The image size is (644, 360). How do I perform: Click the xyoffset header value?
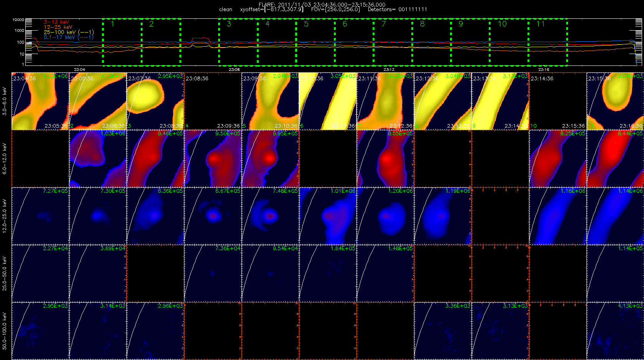(272, 10)
